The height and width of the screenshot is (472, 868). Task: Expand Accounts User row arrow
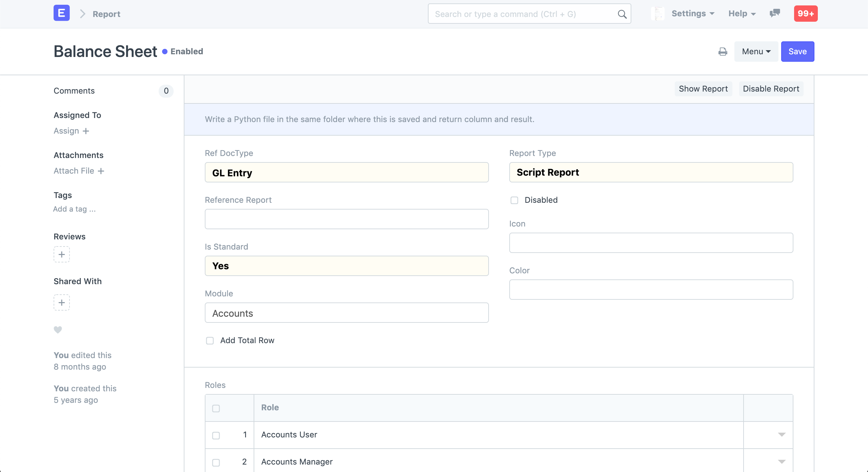(782, 435)
